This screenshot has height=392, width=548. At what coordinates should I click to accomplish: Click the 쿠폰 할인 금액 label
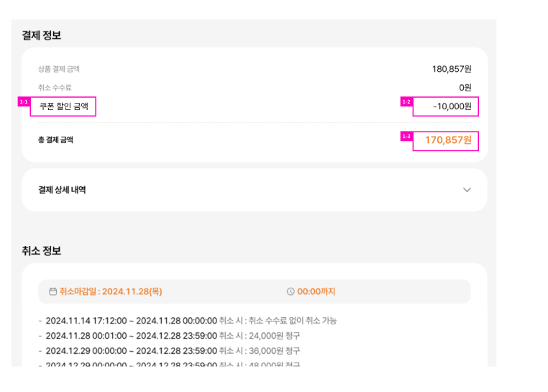[64, 106]
